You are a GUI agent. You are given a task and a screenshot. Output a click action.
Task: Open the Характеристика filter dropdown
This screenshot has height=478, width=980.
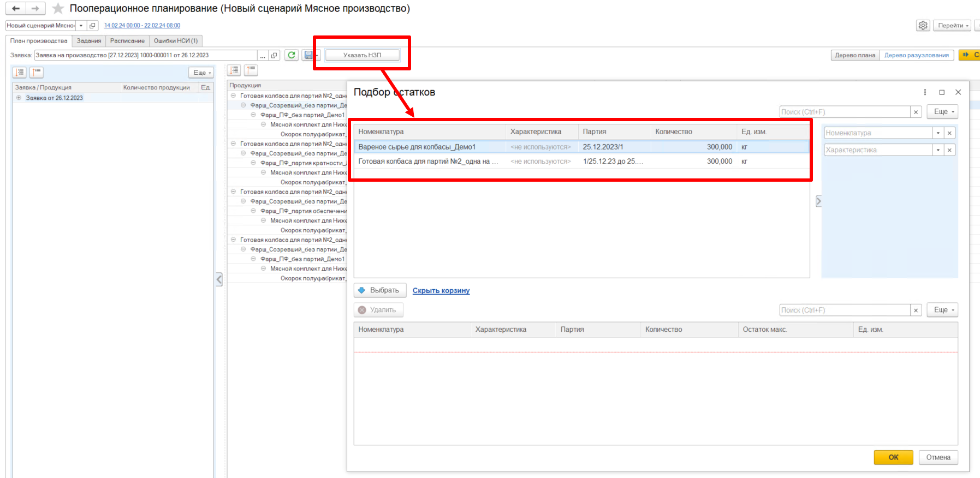pos(938,150)
